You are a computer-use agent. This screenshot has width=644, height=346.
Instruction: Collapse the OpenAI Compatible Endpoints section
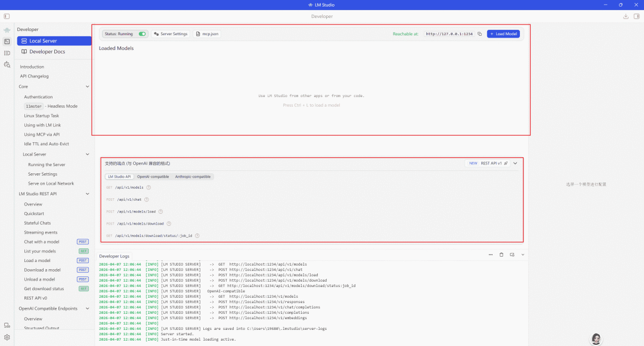pyautogui.click(x=88, y=308)
